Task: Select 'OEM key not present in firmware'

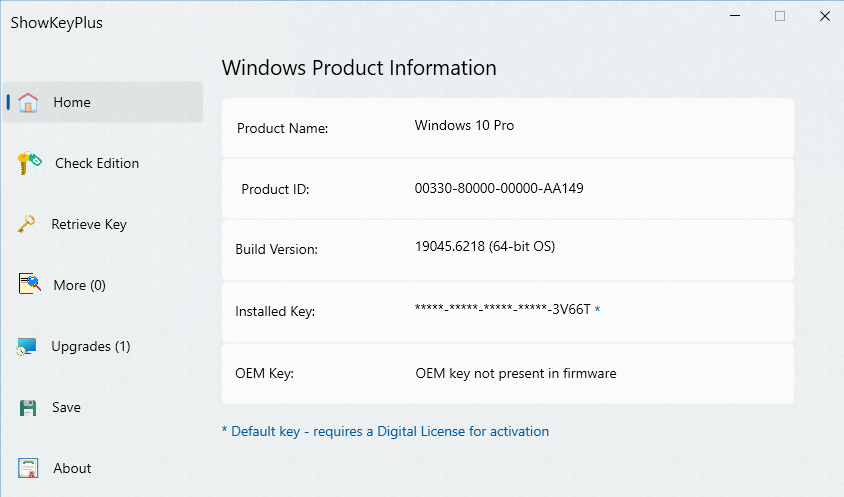Action: pyautogui.click(x=516, y=374)
